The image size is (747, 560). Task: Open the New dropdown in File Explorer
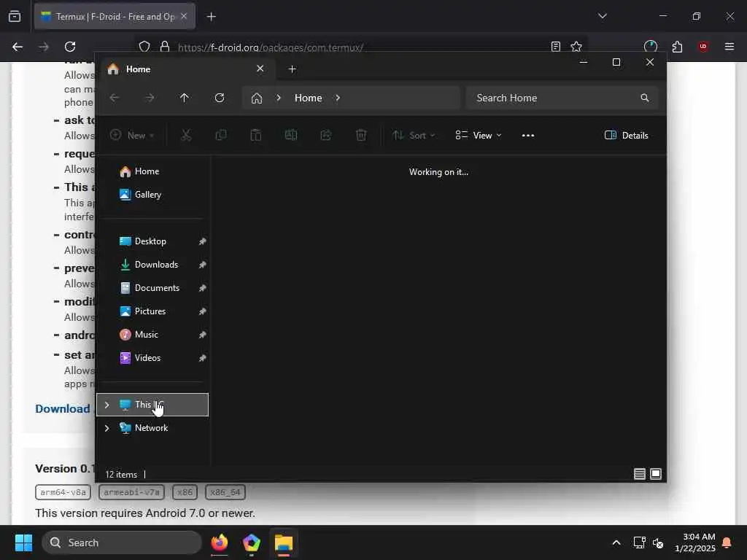(133, 135)
